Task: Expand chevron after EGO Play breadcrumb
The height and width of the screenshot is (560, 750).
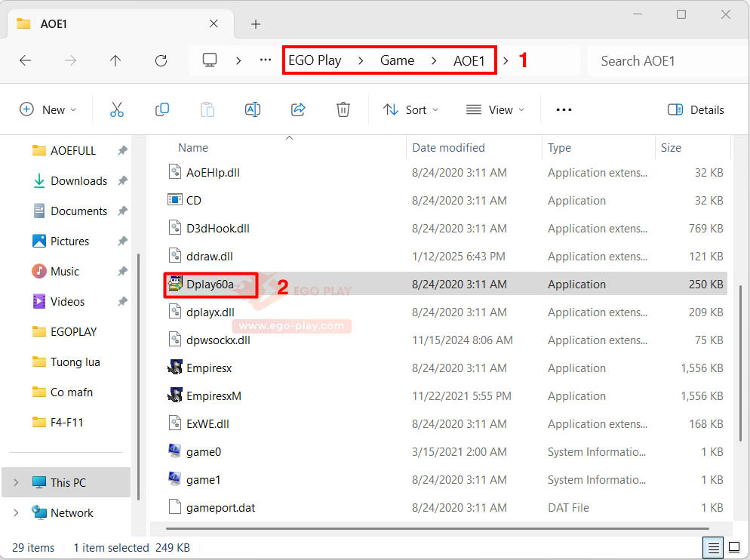Action: pos(361,61)
